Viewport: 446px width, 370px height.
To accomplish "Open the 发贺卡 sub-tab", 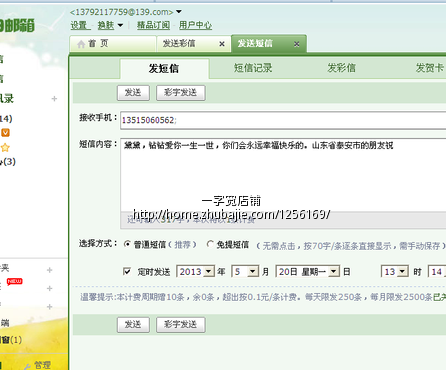I will pos(430,68).
